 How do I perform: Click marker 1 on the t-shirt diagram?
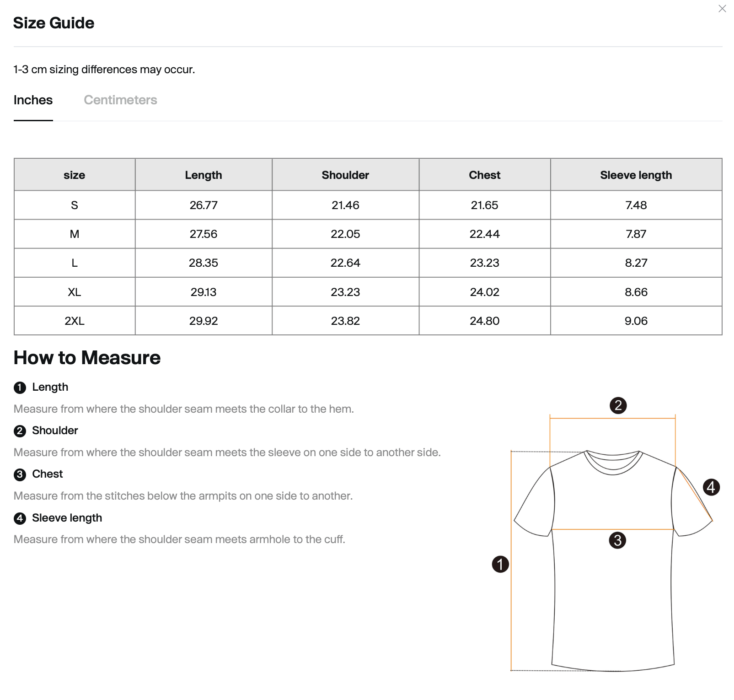point(500,564)
